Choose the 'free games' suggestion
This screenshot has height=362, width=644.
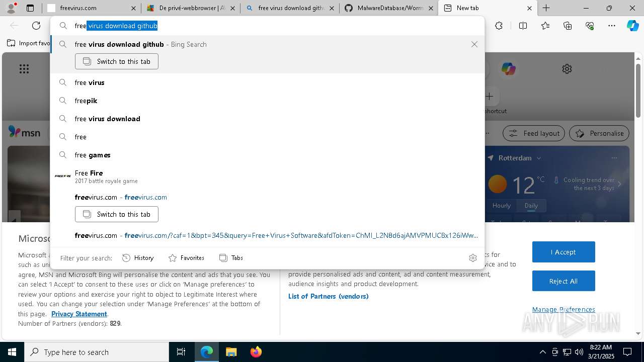(267, 155)
